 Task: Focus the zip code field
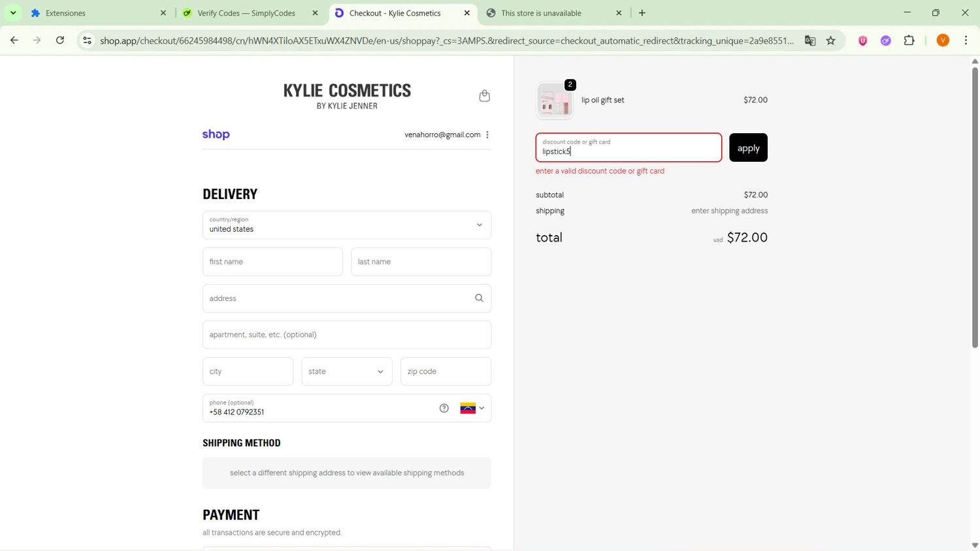[x=446, y=371]
